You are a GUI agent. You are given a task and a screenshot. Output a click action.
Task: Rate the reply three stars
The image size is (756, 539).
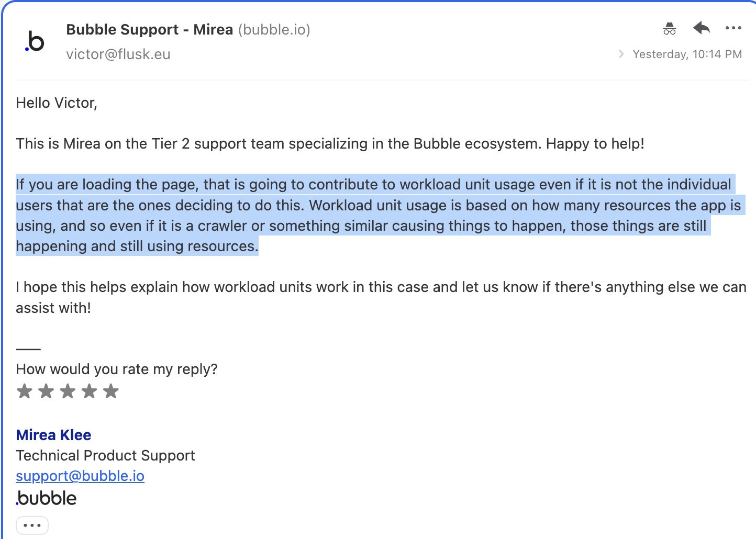pyautogui.click(x=68, y=391)
